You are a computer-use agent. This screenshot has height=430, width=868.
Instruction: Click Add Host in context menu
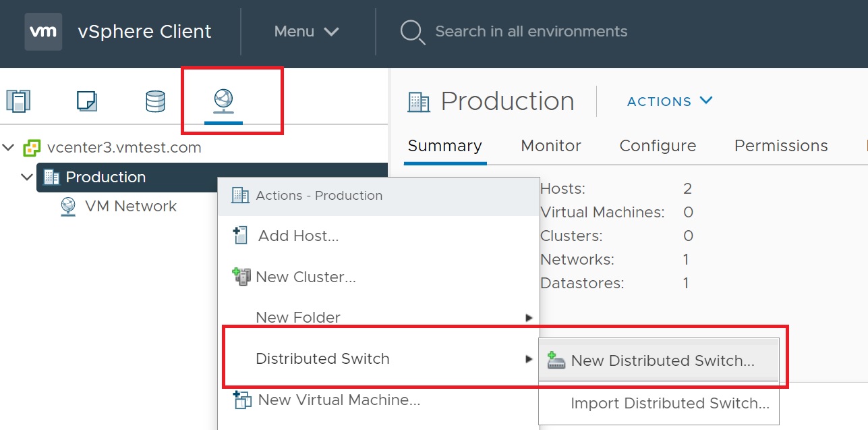297,236
